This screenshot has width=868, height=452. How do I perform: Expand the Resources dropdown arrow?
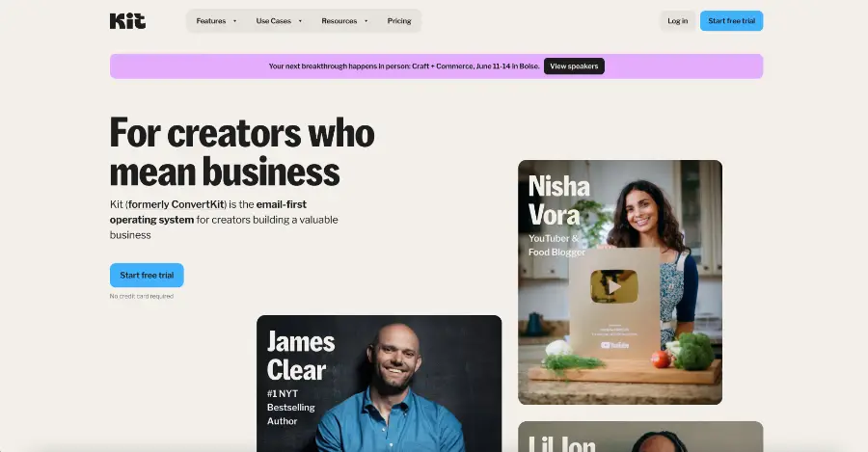(366, 21)
